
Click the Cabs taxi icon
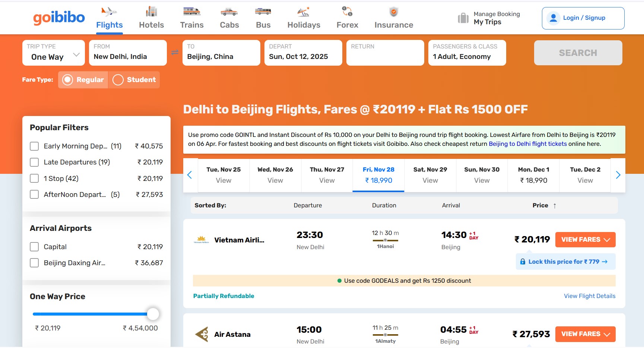pos(229,12)
